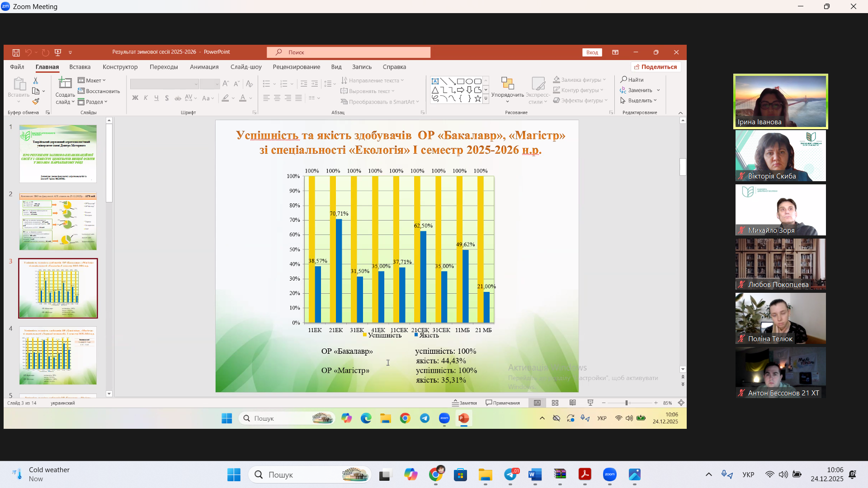Select slide 4 thumbnail in slide panel
The height and width of the screenshot is (488, 868).
click(x=58, y=355)
